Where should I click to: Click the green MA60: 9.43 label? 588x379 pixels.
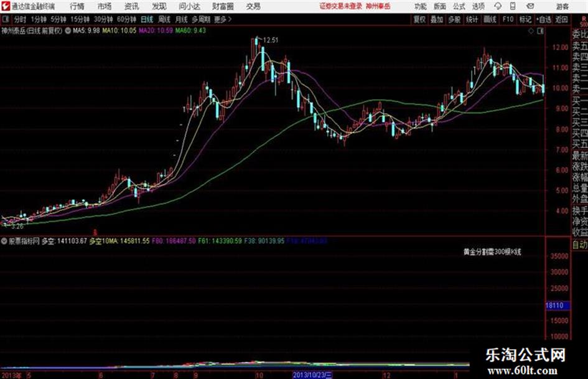click(190, 30)
